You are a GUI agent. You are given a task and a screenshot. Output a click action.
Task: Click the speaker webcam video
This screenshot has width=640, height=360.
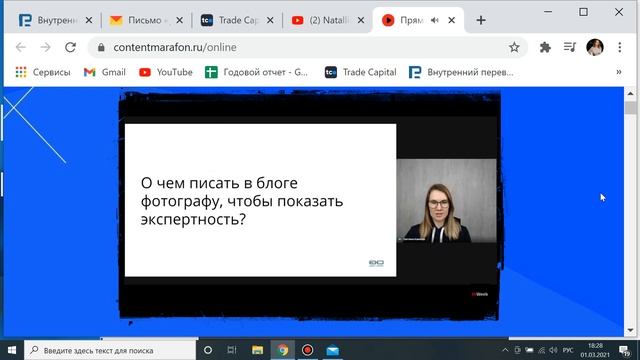[x=447, y=201]
